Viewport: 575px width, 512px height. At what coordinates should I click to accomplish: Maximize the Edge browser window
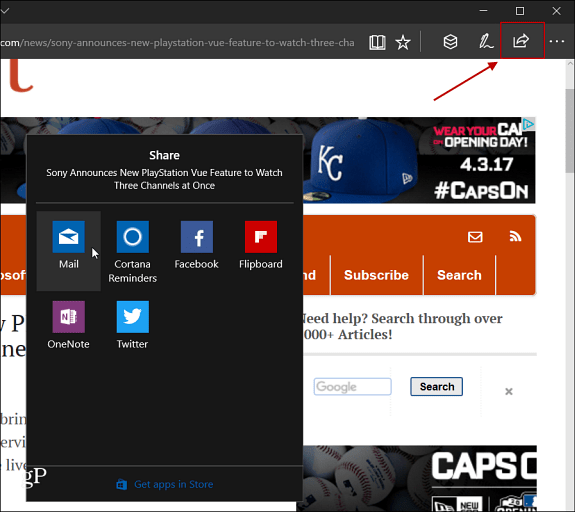point(520,11)
